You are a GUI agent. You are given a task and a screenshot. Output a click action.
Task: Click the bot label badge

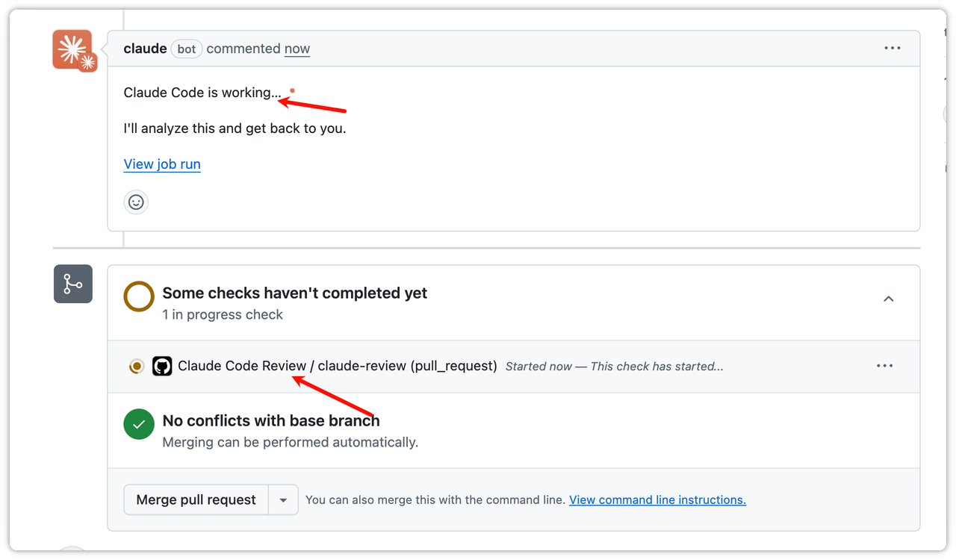[186, 49]
